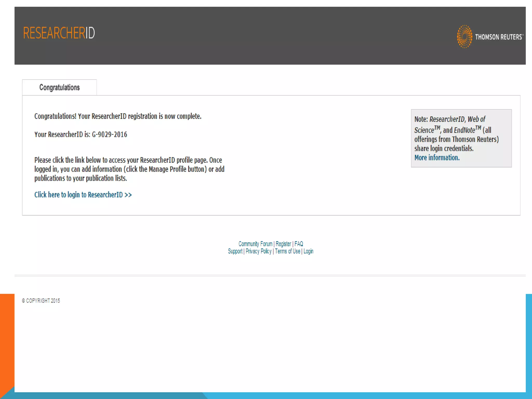Open the Community Forum footer link

255,244
